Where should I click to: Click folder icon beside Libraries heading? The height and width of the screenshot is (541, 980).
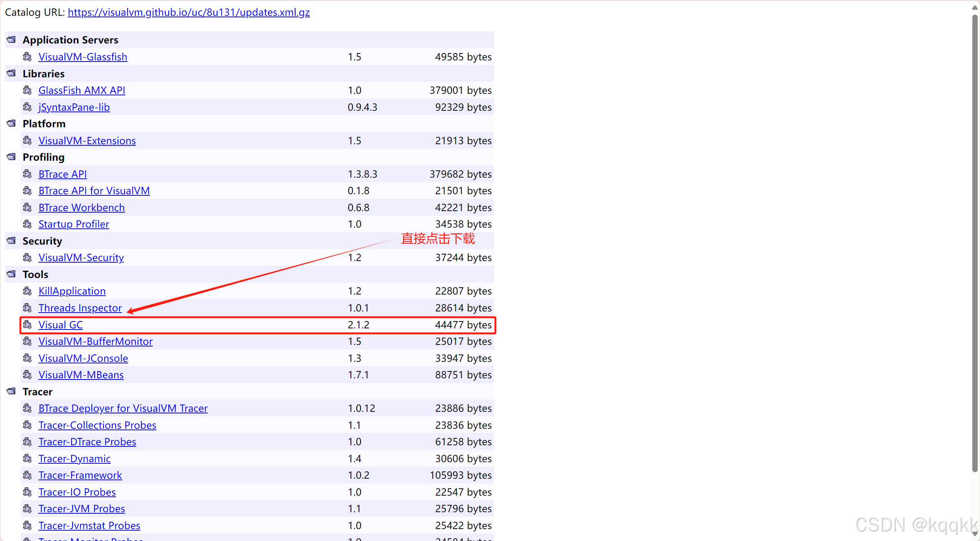point(12,73)
